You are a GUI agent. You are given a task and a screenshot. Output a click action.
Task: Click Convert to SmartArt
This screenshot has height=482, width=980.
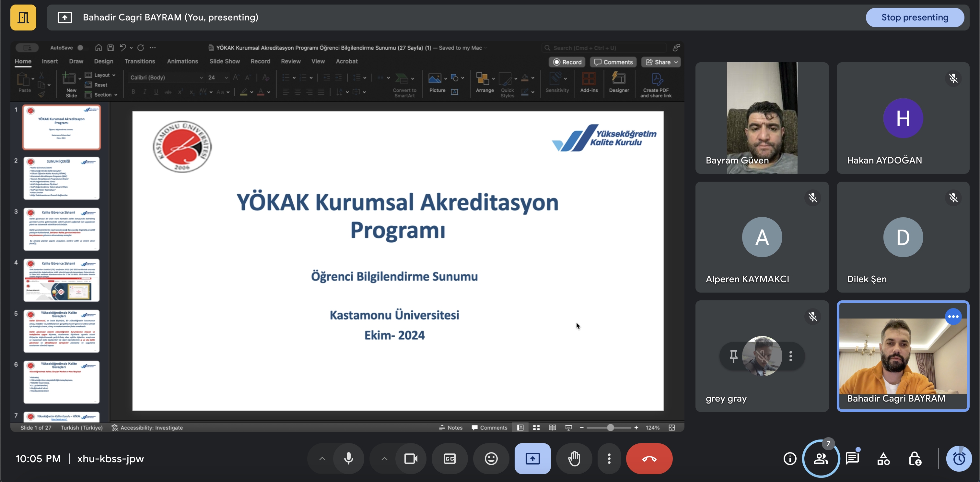pyautogui.click(x=404, y=85)
